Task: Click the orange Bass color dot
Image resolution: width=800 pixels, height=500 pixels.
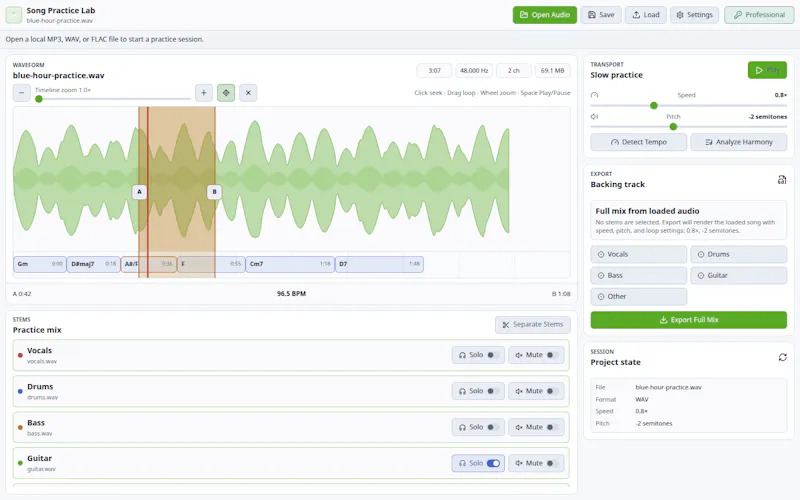Action: coord(20,428)
